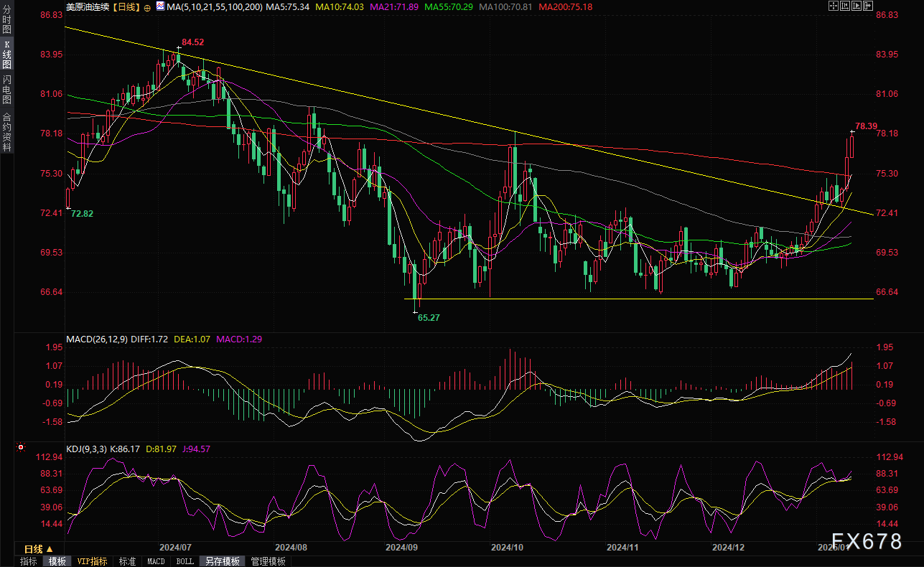Open 合约资料 contract info

coord(7,131)
